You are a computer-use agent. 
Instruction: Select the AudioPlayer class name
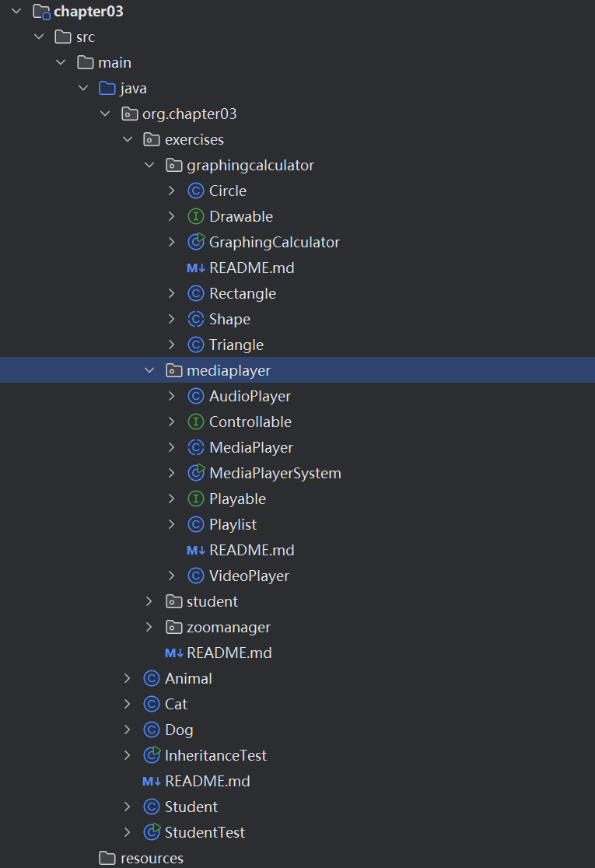click(250, 397)
